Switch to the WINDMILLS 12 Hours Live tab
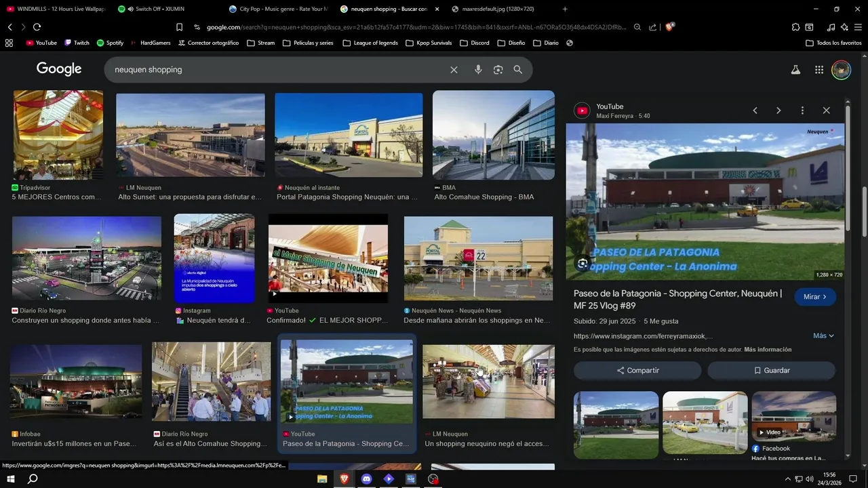Image resolution: width=868 pixels, height=488 pixels. tap(56, 9)
